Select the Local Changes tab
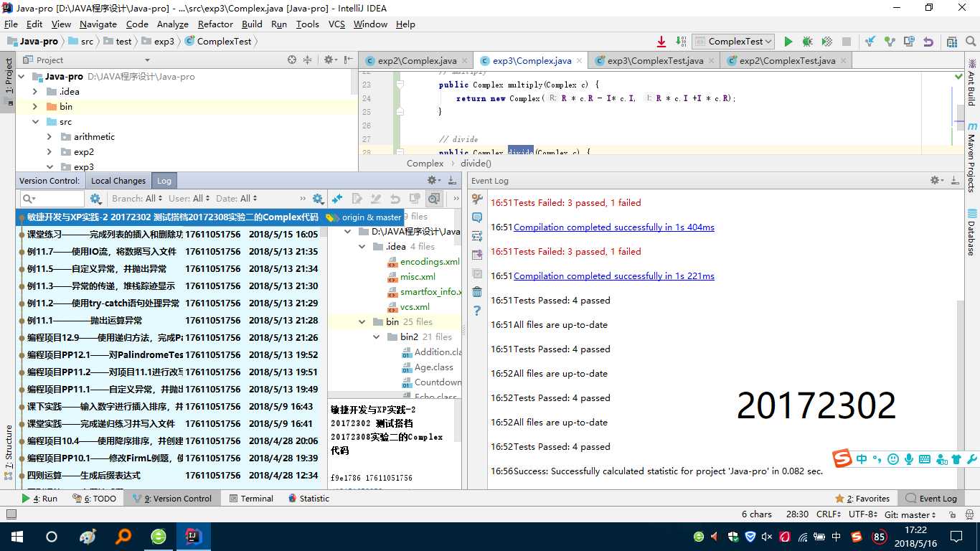The width and height of the screenshot is (980, 551). point(118,181)
